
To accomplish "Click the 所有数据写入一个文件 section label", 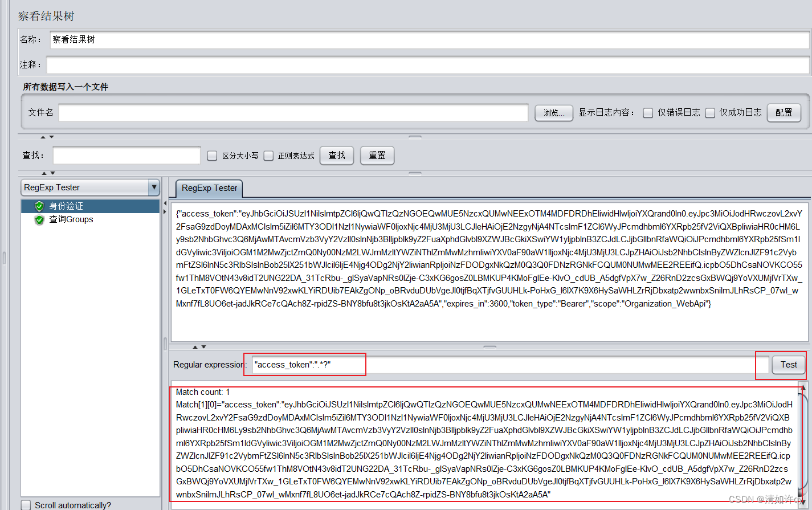I will 66,87.
